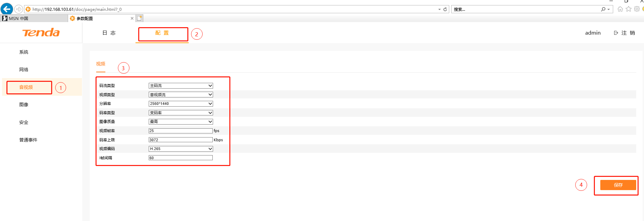Image resolution: width=644 pixels, height=221 pixels.
Task: Expand the 码流类型 dropdown
Action: 181,86
